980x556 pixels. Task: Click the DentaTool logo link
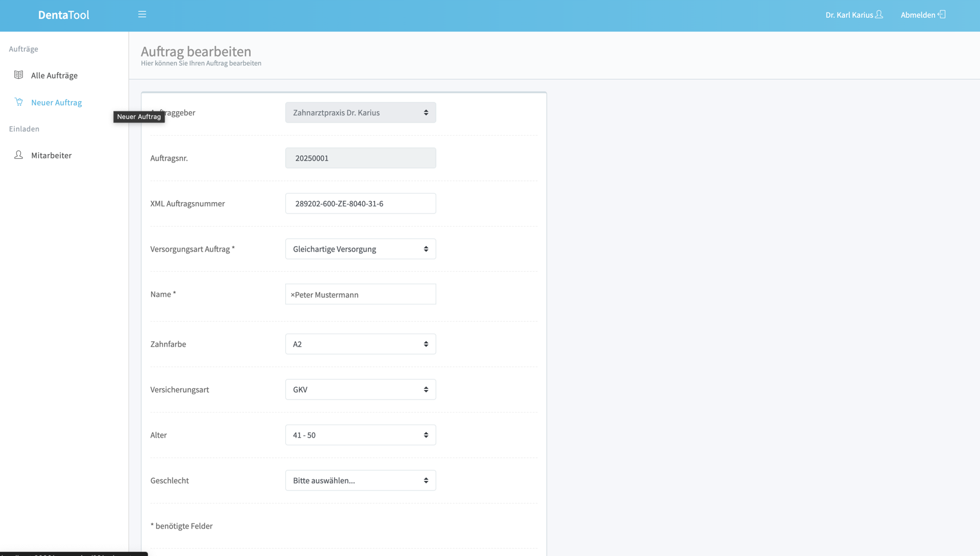coord(64,15)
